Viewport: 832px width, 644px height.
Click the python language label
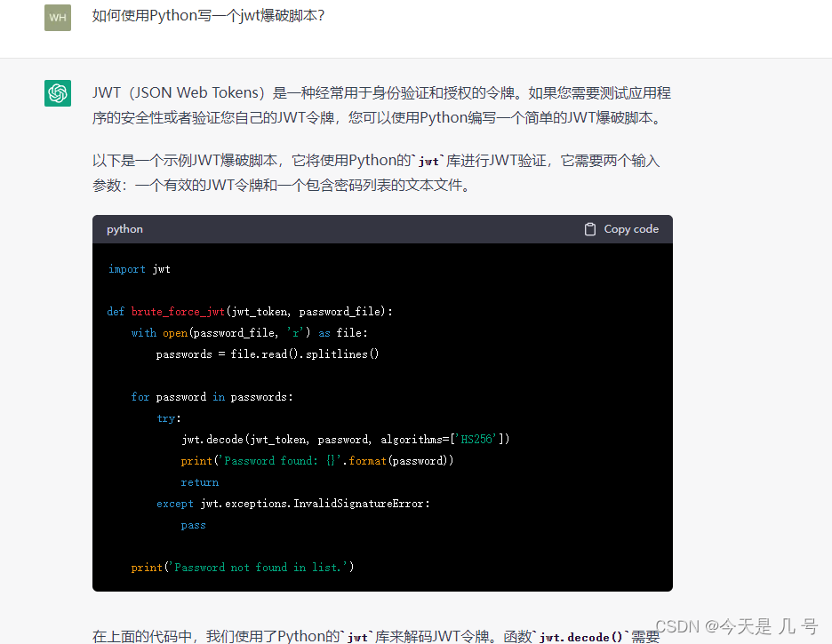(124, 229)
